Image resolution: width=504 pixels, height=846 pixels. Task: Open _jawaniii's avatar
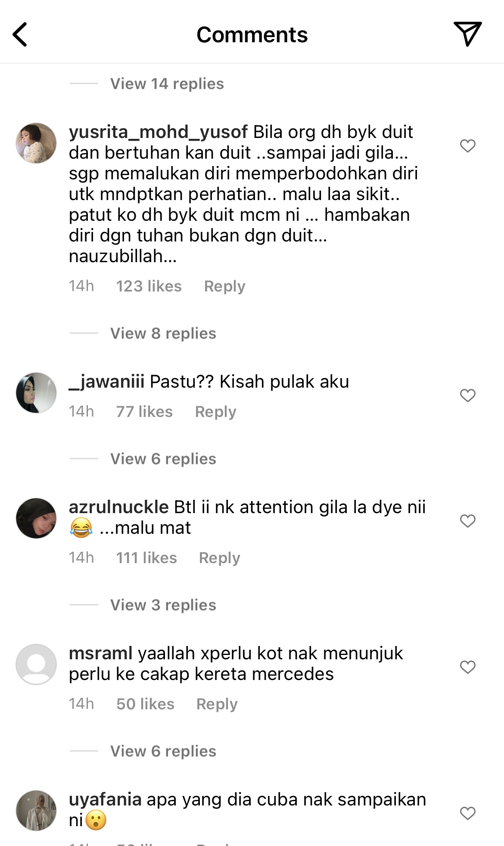pyautogui.click(x=36, y=393)
